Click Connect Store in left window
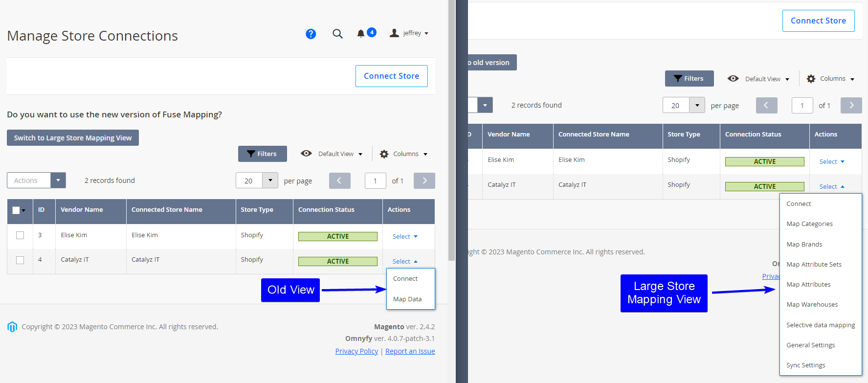 [x=391, y=76]
